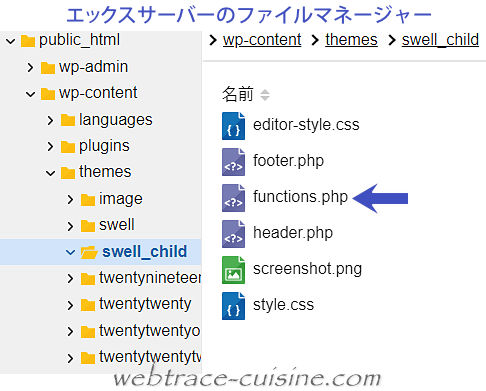
Task: Click the 名前 column header
Action: (238, 94)
